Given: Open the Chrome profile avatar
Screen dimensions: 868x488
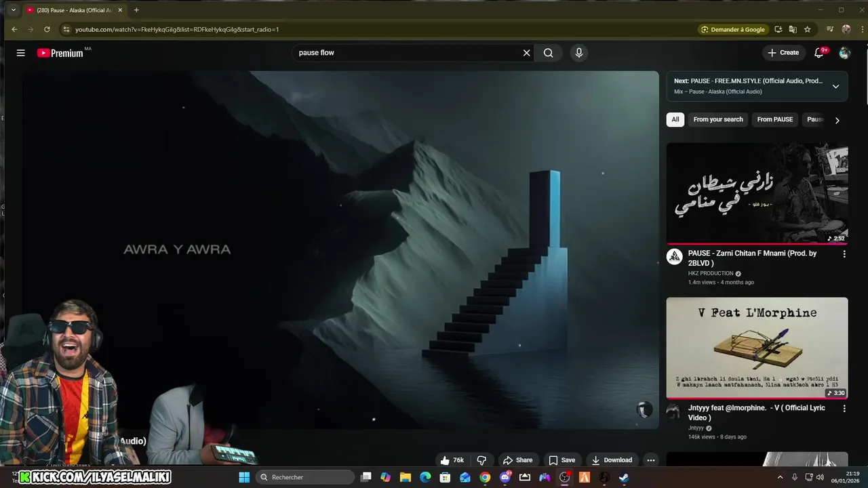Looking at the screenshot, I should pyautogui.click(x=846, y=29).
